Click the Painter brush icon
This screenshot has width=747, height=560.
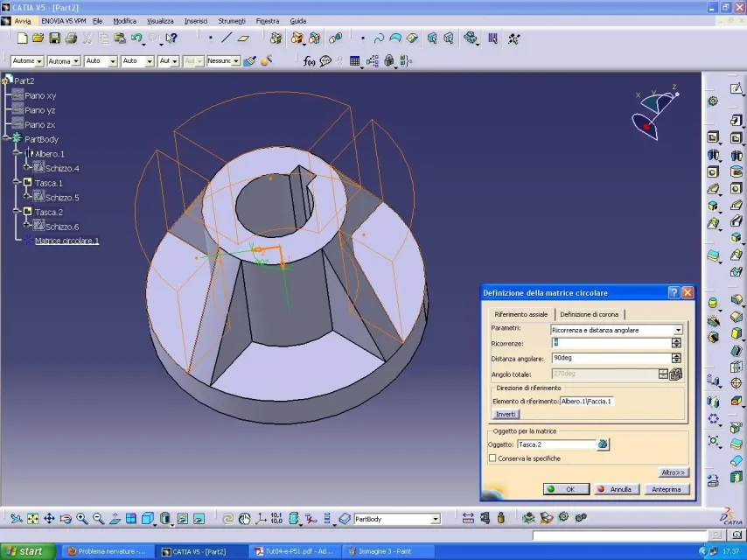[249, 61]
